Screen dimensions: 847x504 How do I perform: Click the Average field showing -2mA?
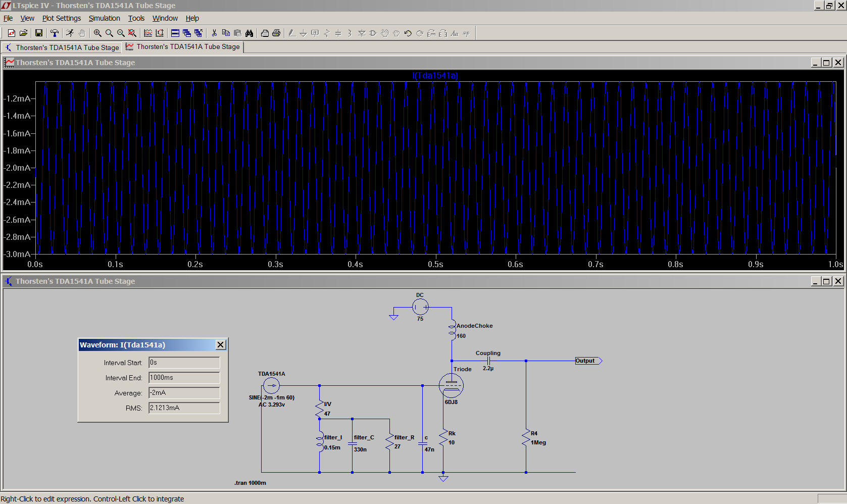coord(184,393)
